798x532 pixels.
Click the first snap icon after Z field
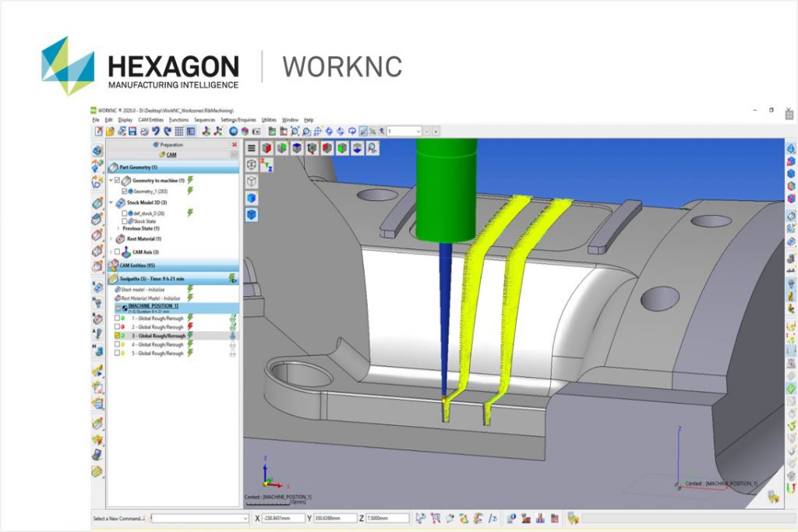420,518
